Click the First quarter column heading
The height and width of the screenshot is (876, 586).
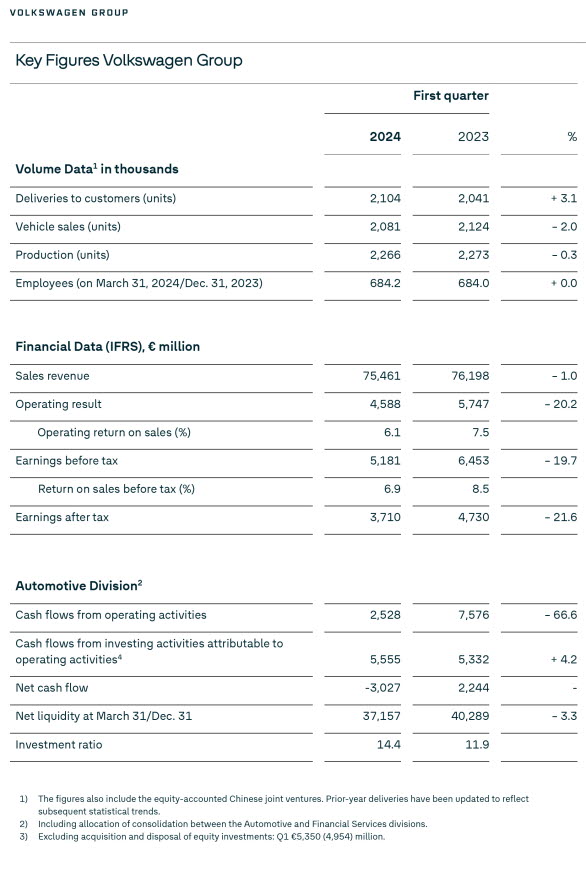[x=451, y=96]
